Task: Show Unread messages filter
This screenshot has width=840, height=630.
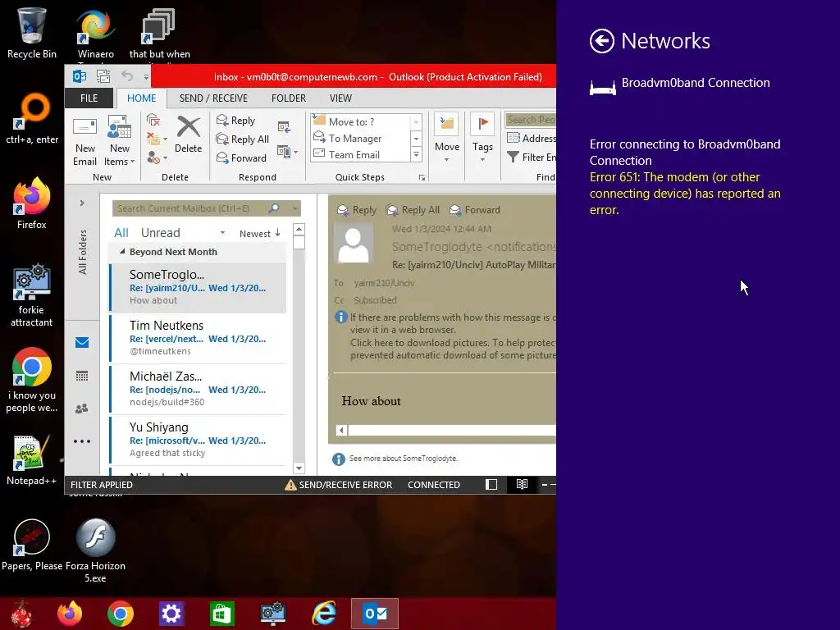Action: point(160,232)
